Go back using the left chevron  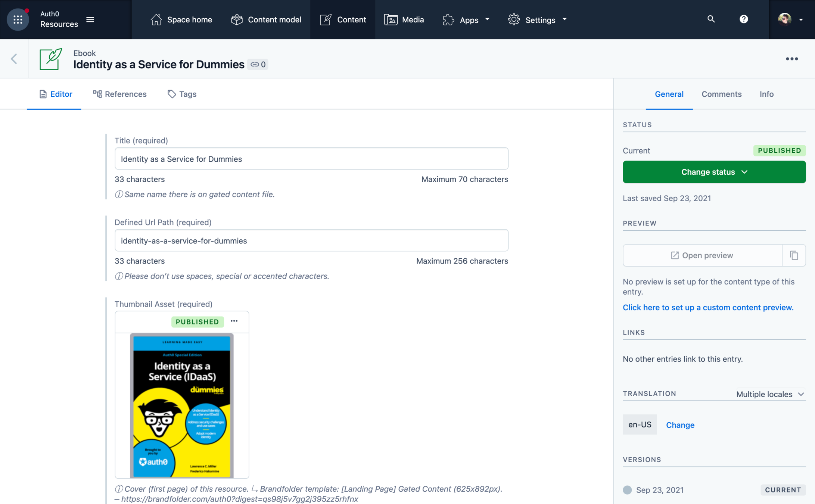point(14,59)
